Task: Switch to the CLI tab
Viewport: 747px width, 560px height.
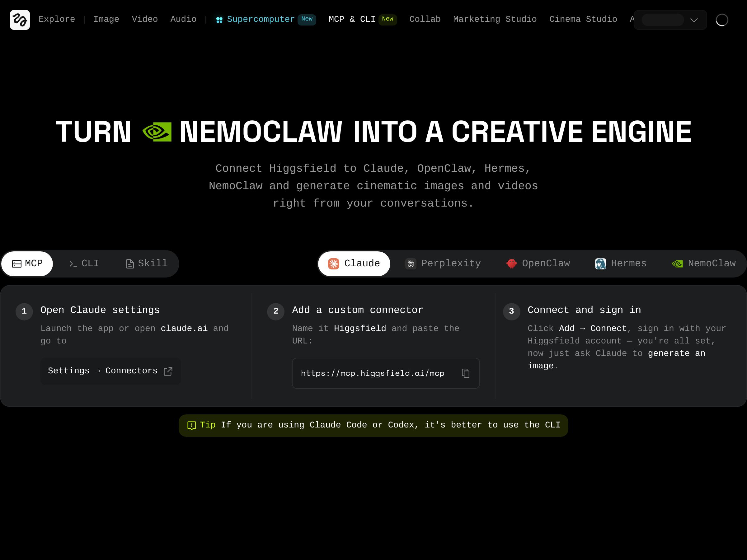Action: [84, 264]
